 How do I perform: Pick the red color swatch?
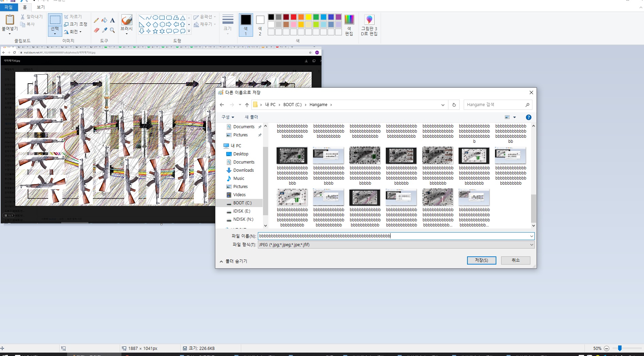(x=294, y=17)
